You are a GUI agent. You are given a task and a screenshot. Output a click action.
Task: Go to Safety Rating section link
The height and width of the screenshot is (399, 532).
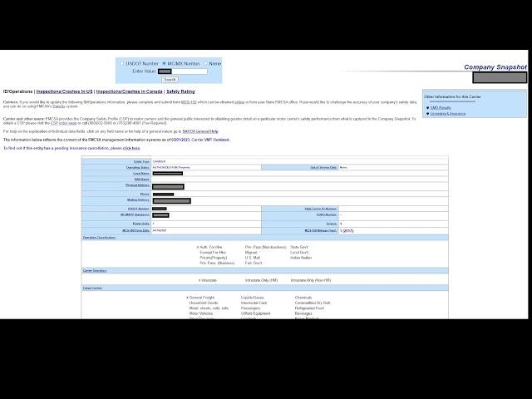(180, 91)
